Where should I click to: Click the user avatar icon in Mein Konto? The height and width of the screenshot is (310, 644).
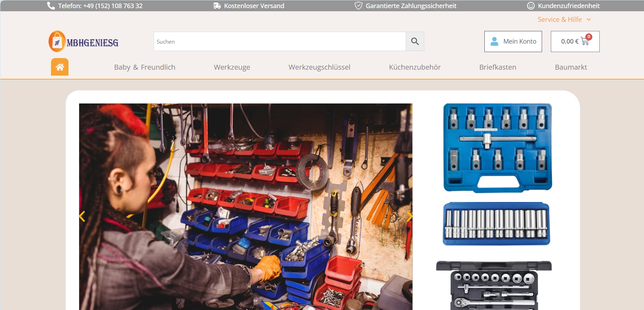[x=494, y=42]
